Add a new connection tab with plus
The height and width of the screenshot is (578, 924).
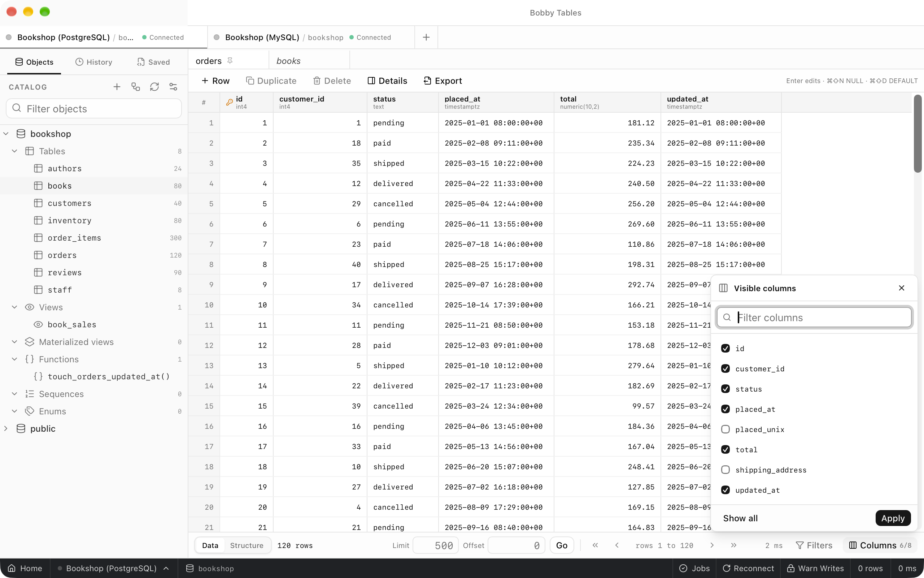426,37
